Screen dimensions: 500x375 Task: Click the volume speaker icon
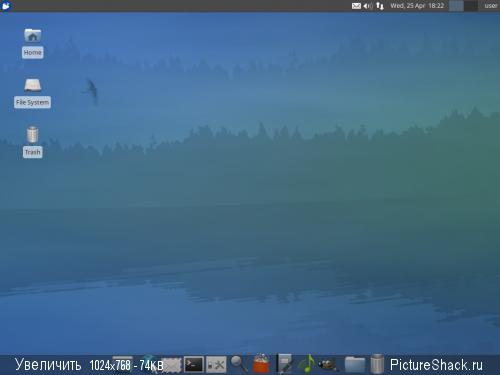click(368, 6)
